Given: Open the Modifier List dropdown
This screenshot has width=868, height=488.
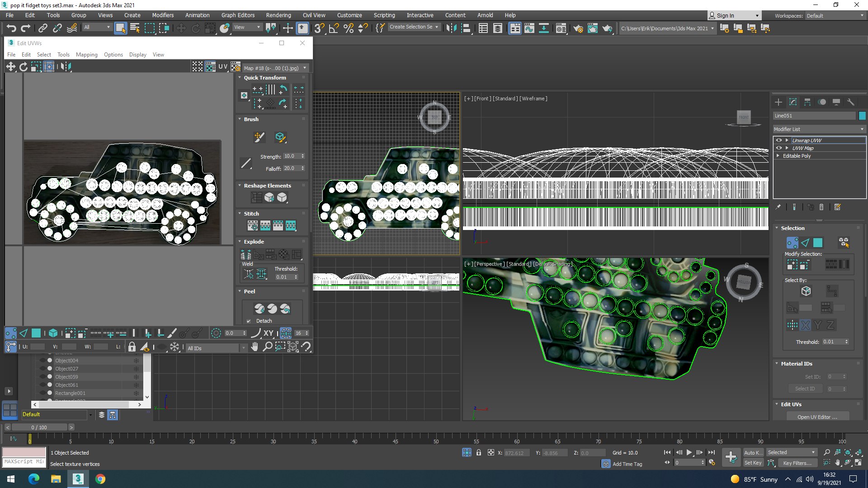Looking at the screenshot, I should click(x=819, y=129).
